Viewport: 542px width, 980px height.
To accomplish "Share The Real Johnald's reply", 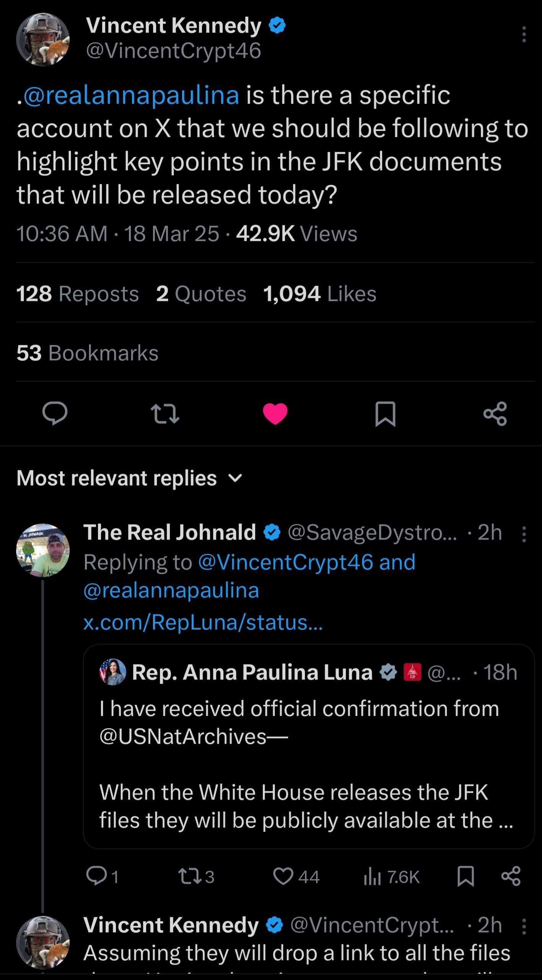I will (x=511, y=876).
